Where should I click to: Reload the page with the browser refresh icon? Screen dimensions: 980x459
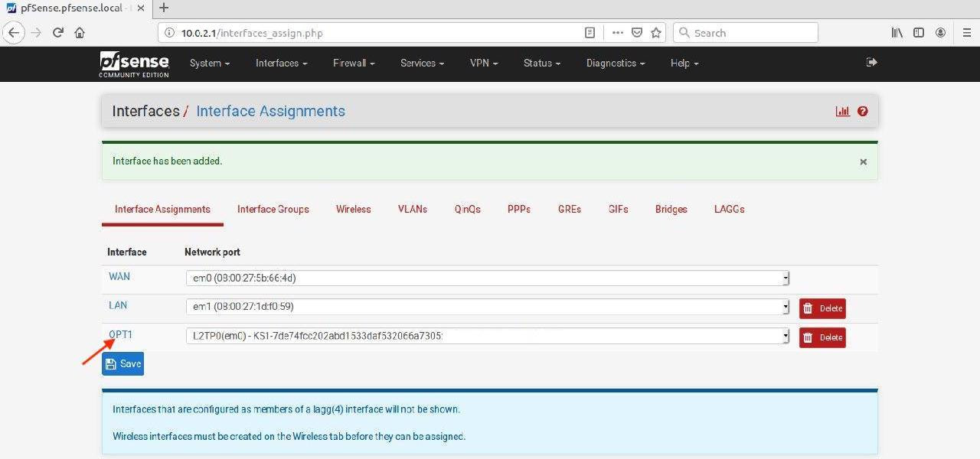tap(57, 33)
